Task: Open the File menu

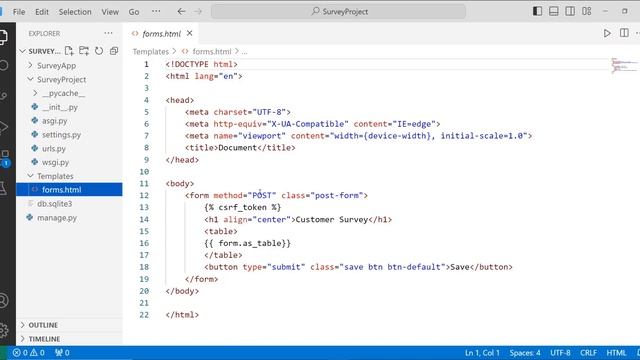Action: point(19,12)
